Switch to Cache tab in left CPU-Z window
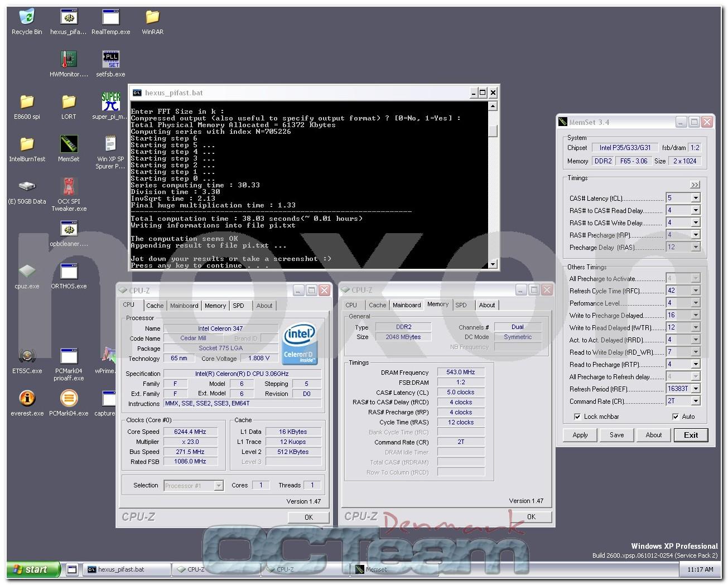Viewport: 728px width, 585px height. click(x=155, y=306)
